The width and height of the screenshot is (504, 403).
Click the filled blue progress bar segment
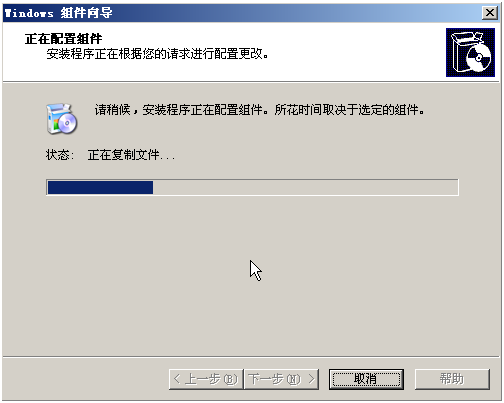[x=100, y=187]
